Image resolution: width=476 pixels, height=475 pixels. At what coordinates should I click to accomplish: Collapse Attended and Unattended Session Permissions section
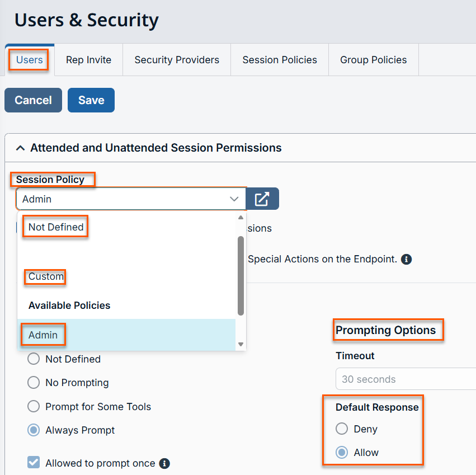(20, 148)
